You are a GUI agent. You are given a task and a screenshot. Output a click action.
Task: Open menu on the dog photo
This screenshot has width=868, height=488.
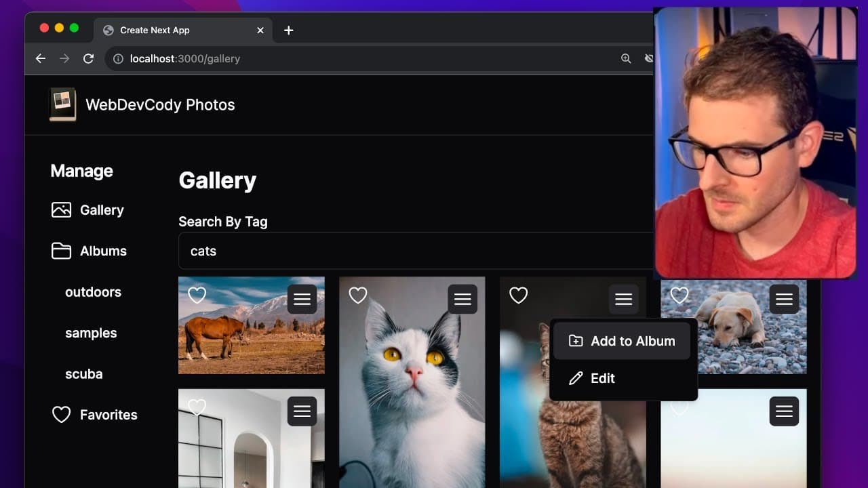coord(784,299)
